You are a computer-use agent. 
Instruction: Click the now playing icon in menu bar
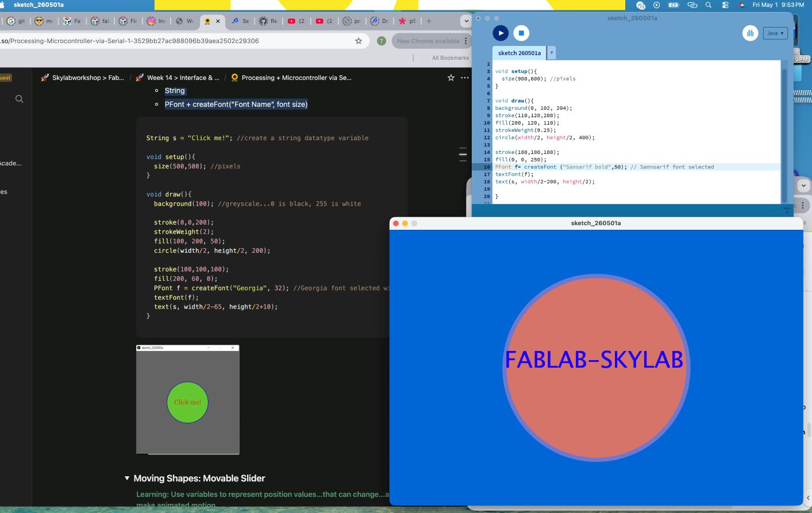657,5
